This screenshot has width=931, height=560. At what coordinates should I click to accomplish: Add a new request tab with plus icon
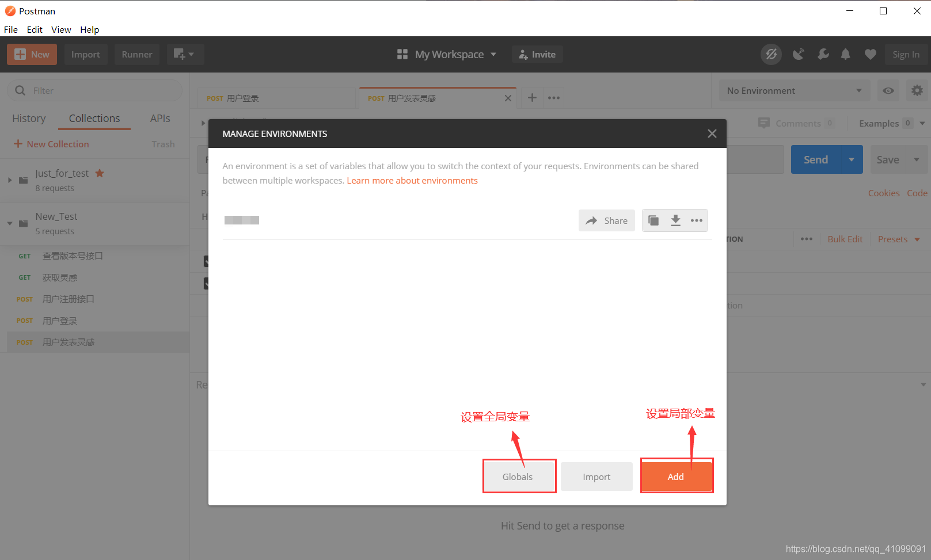(532, 98)
